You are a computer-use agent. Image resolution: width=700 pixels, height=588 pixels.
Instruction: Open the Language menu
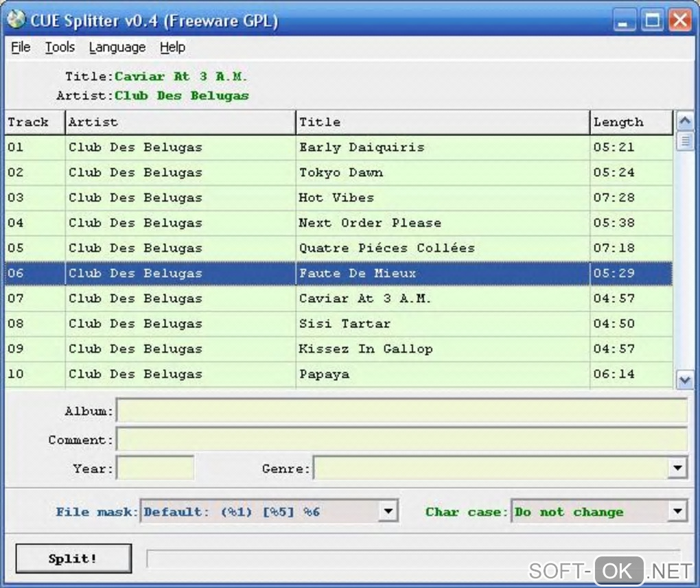point(117,47)
